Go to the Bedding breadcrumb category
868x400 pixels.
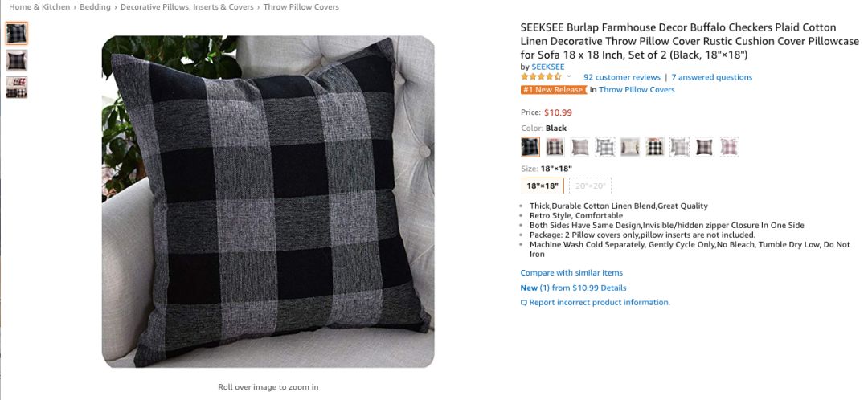95,7
